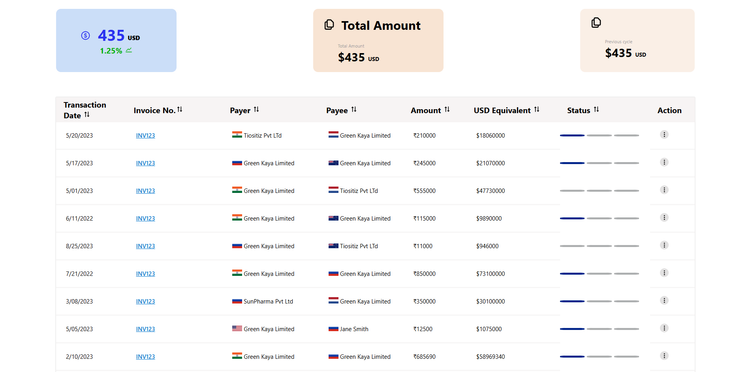Click status progress bar in the $47730000 row
Viewport: 750px width, 372px height.
pyautogui.click(x=599, y=191)
